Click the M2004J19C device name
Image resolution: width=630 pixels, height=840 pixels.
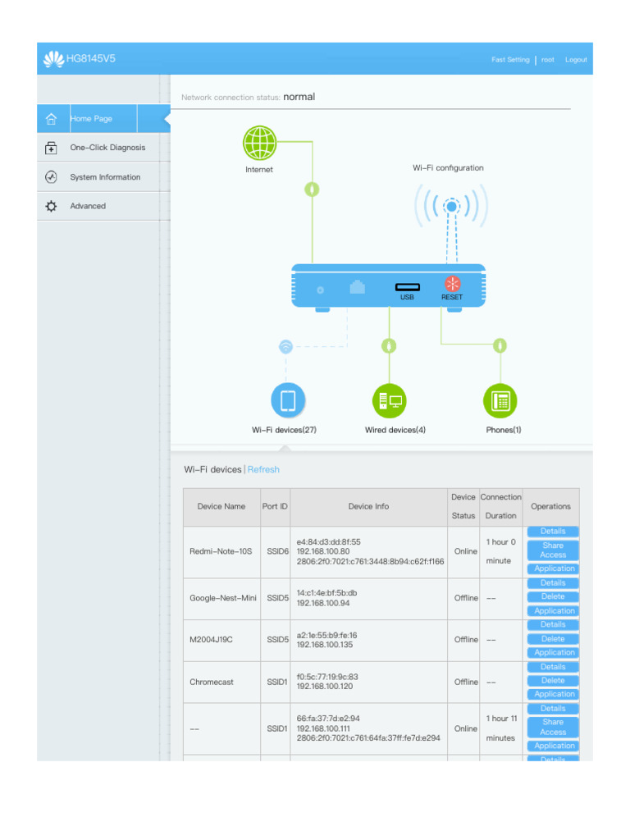tap(211, 640)
